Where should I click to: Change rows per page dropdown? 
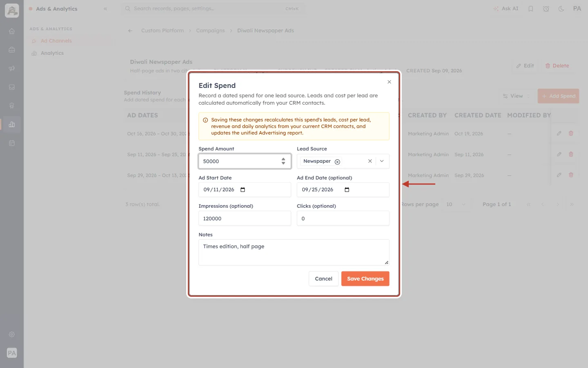pos(456,204)
